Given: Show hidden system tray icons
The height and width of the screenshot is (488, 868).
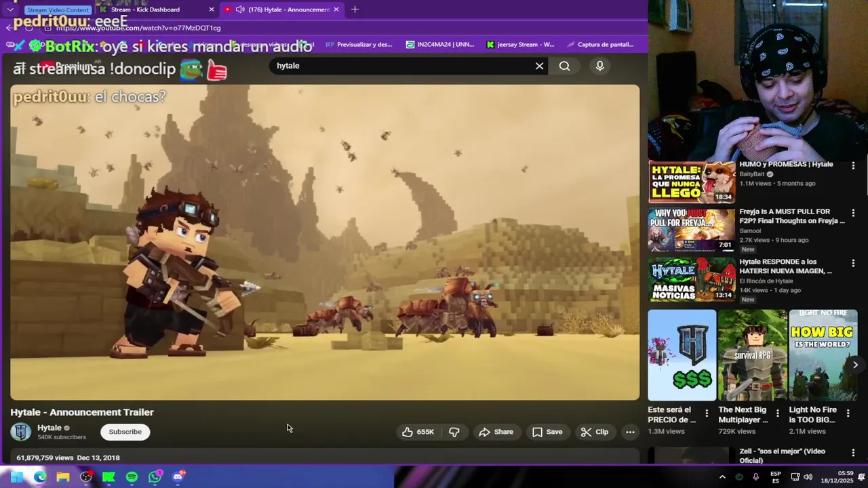Looking at the screenshot, I should tap(722, 477).
